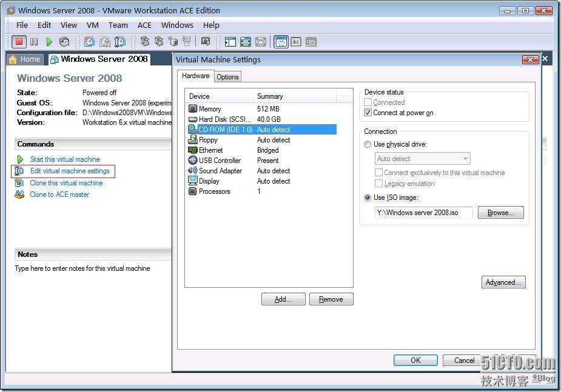Screen dimensions: 561x392
Task: Click the Browse... button
Action: tap(500, 212)
